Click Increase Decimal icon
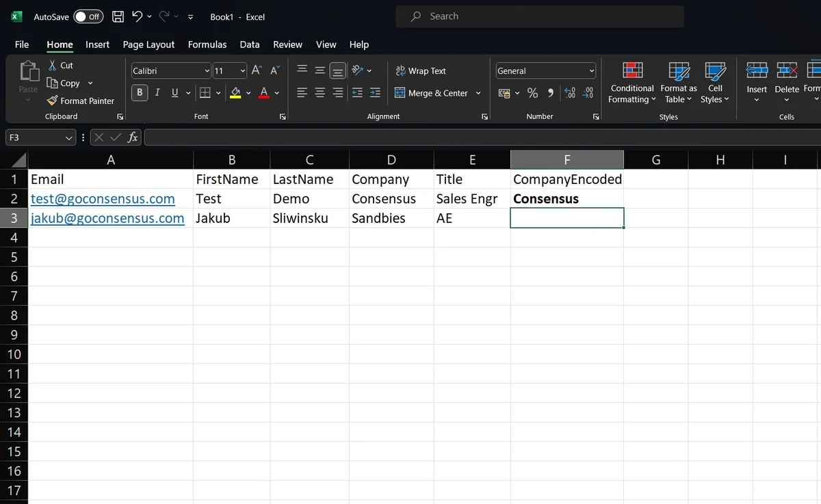Image resolution: width=821 pixels, height=504 pixels. tap(570, 93)
